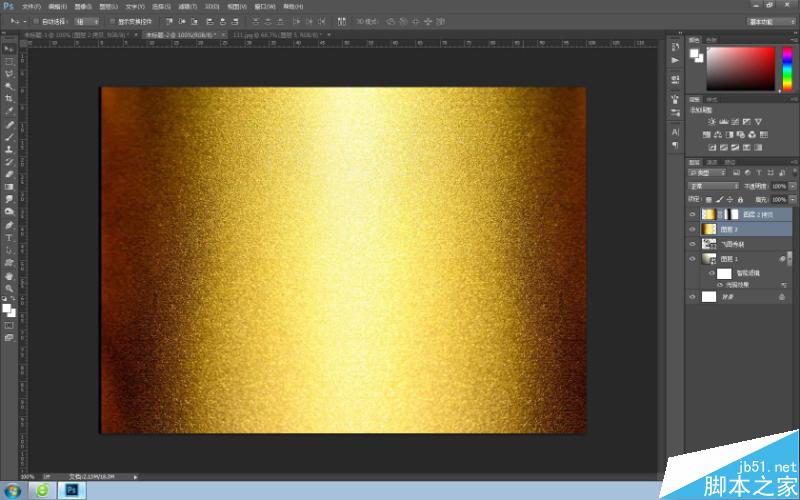Select the Blur tool

(x=9, y=199)
